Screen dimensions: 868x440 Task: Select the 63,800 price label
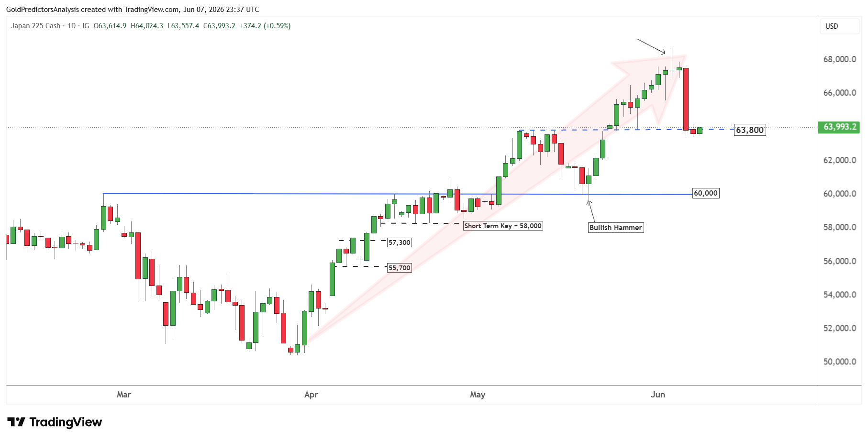pyautogui.click(x=750, y=130)
